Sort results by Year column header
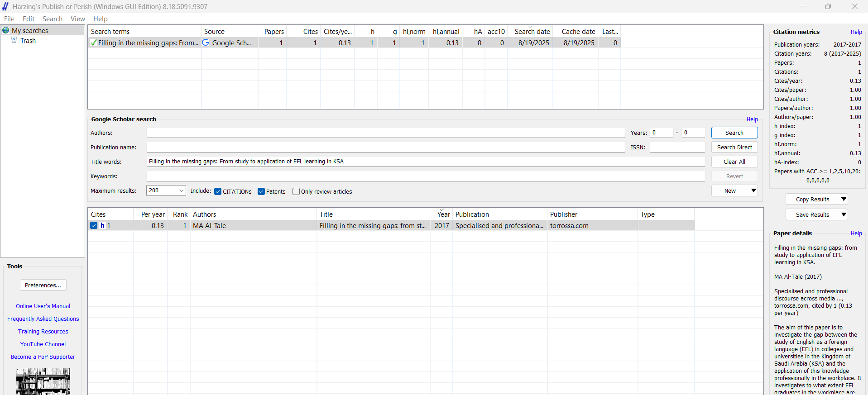The width and height of the screenshot is (868, 395). [441, 214]
